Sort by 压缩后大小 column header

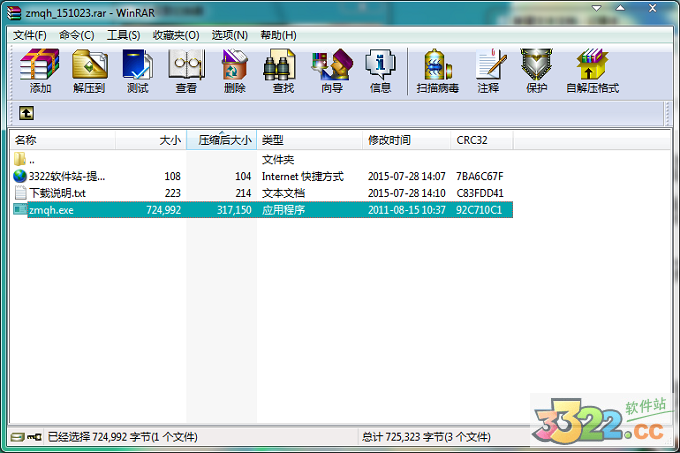[222, 140]
